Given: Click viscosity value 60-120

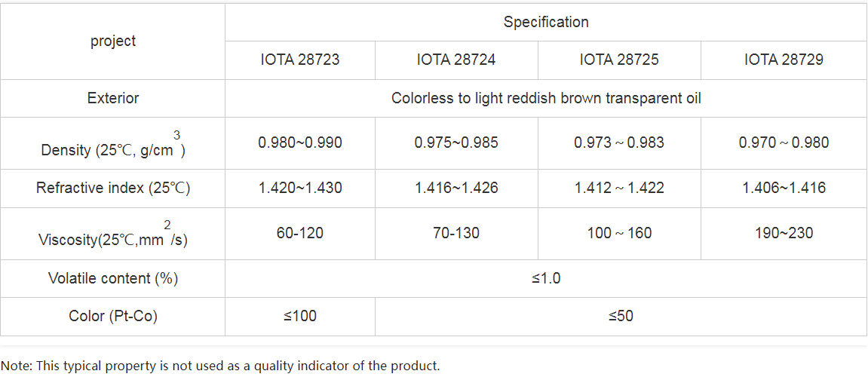Looking at the screenshot, I should point(300,233).
